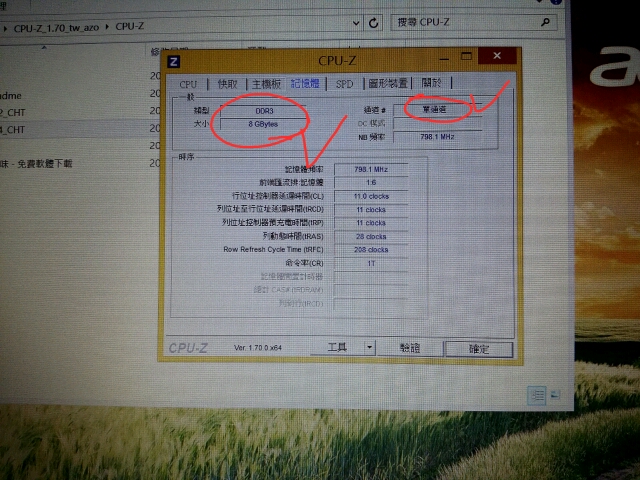The image size is (640, 480).
Task: Click the 工具 (Tools) button
Action: click(x=337, y=348)
